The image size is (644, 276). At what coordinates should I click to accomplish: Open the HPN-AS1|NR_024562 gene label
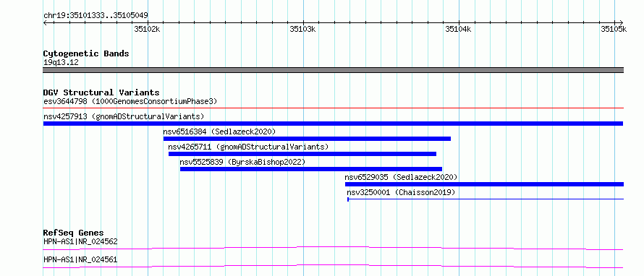pyautogui.click(x=80, y=241)
